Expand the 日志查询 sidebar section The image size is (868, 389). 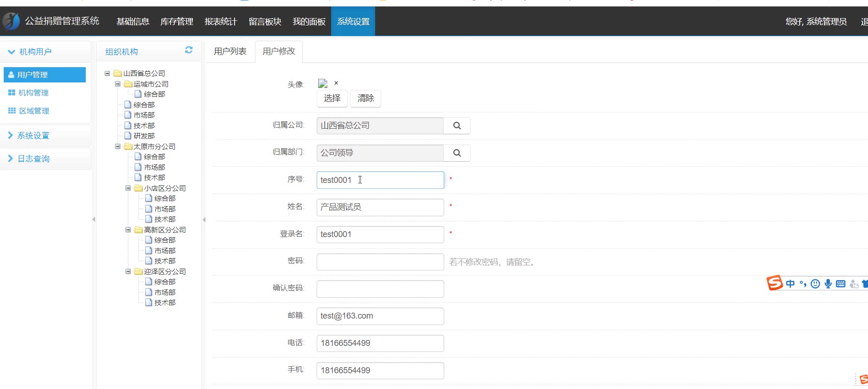coord(33,159)
